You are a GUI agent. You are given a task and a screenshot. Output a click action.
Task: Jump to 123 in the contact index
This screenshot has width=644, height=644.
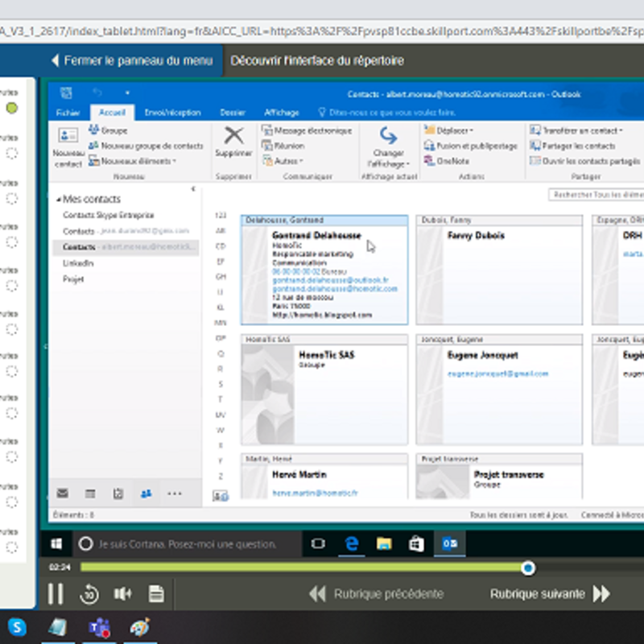(x=221, y=215)
